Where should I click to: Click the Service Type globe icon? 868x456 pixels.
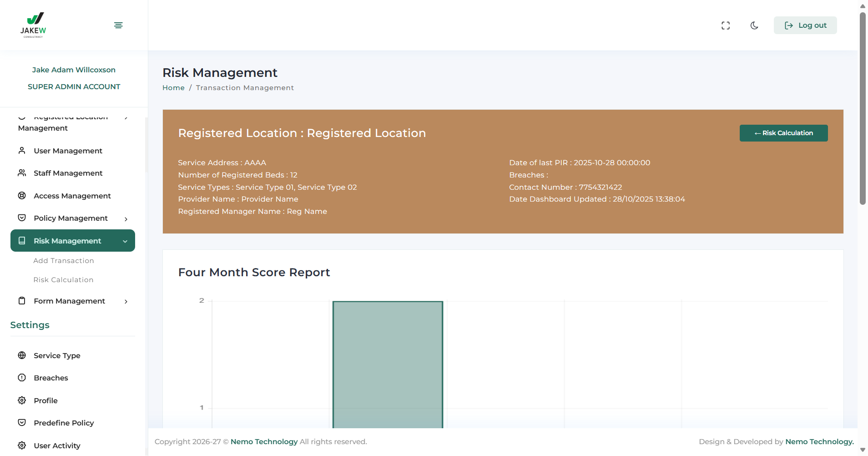(22, 355)
